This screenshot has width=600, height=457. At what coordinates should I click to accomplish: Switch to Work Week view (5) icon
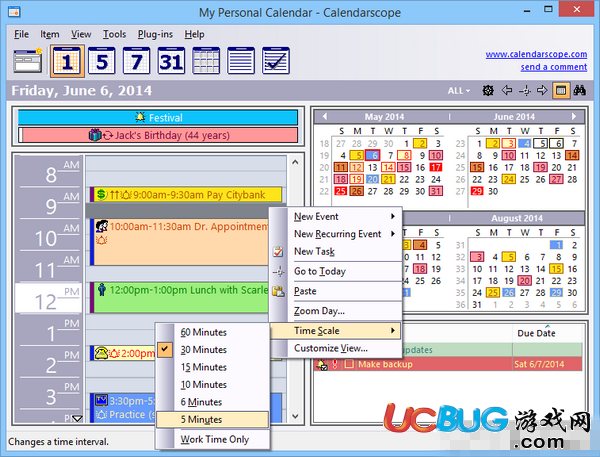click(x=101, y=61)
